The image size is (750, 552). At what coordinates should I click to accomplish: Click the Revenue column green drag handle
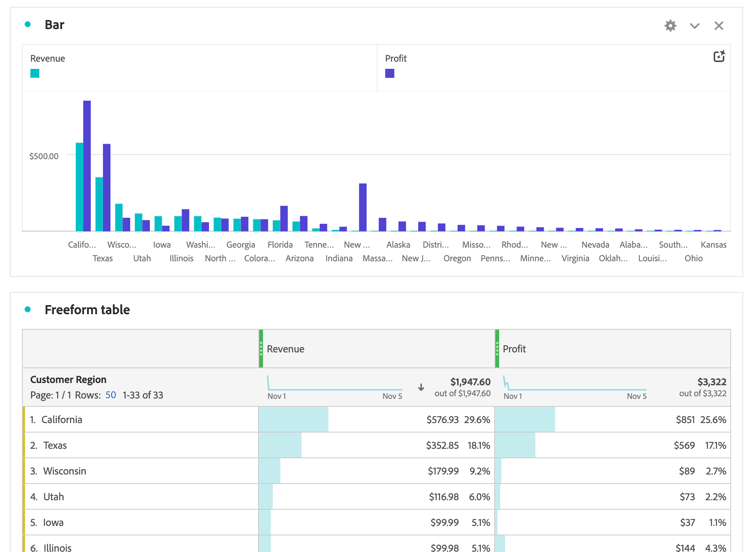tap(261, 349)
